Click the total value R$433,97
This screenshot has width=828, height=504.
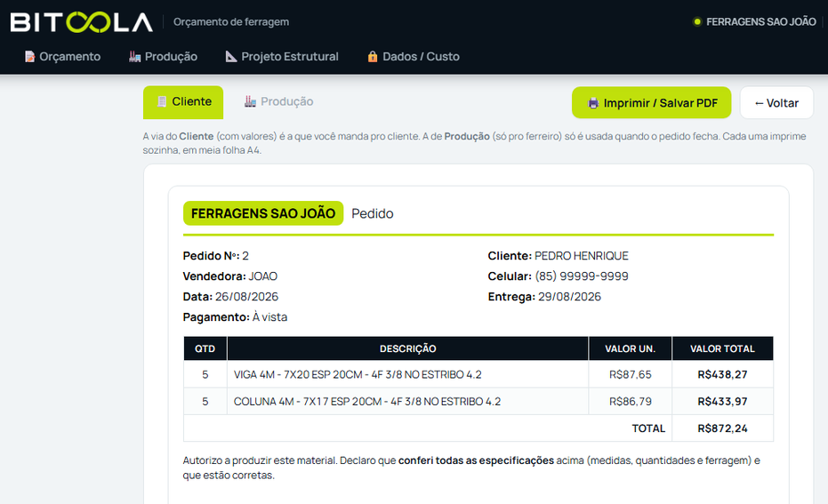(722, 402)
